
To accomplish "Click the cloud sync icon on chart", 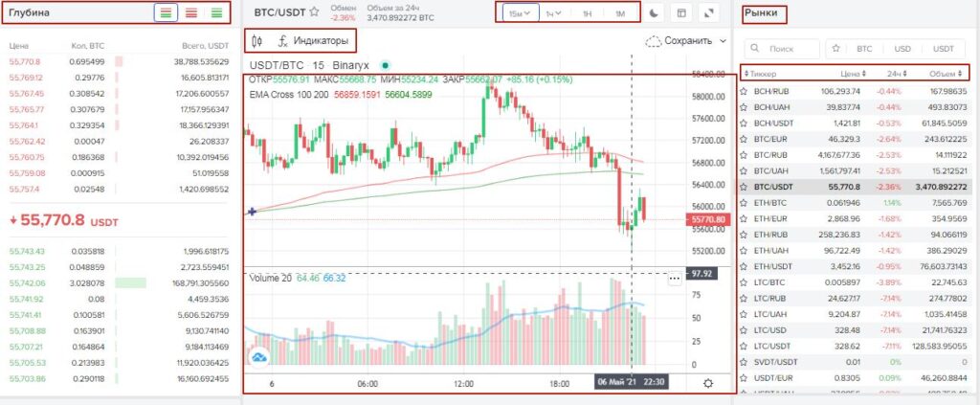I will [x=258, y=357].
